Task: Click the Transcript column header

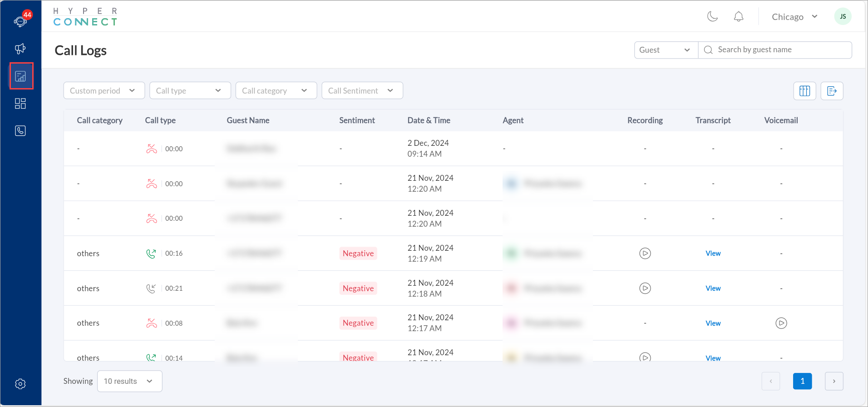Action: pyautogui.click(x=713, y=120)
